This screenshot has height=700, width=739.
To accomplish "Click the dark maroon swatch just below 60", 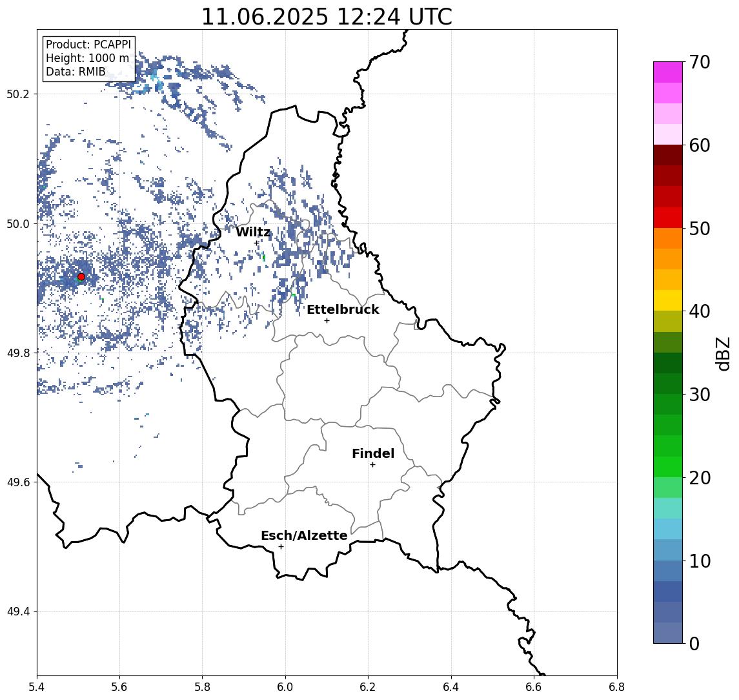I will click(668, 155).
